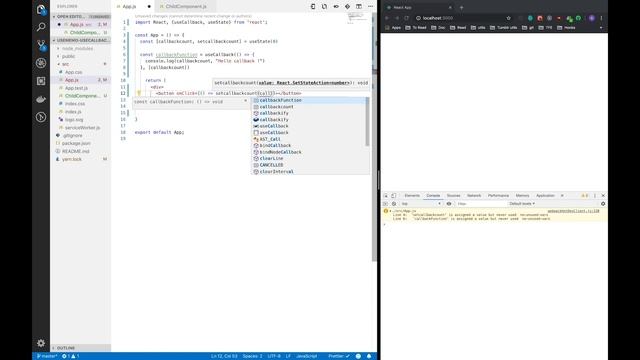Click the master branch in status bar
This screenshot has width=640, height=360.
[x=47, y=356]
